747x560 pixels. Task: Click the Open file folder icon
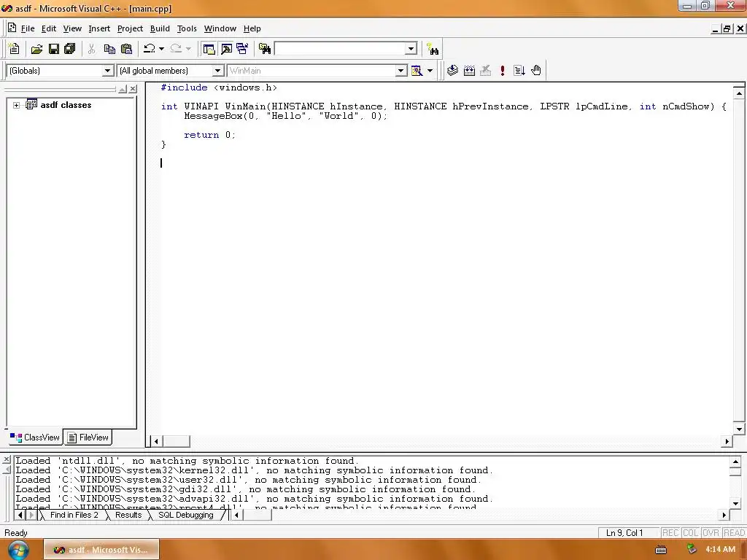(x=36, y=49)
